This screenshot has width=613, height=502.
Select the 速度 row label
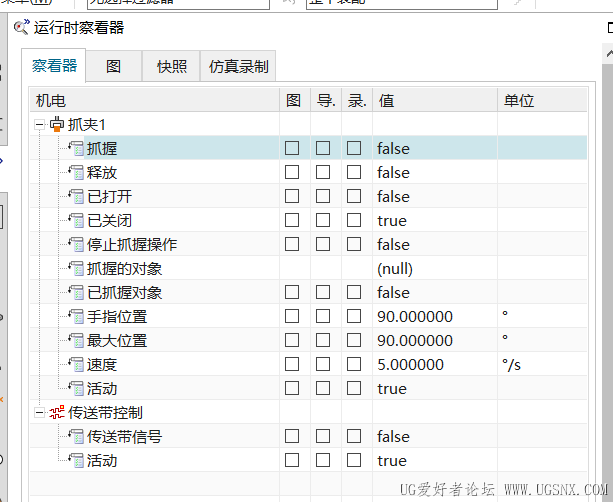coord(102,365)
